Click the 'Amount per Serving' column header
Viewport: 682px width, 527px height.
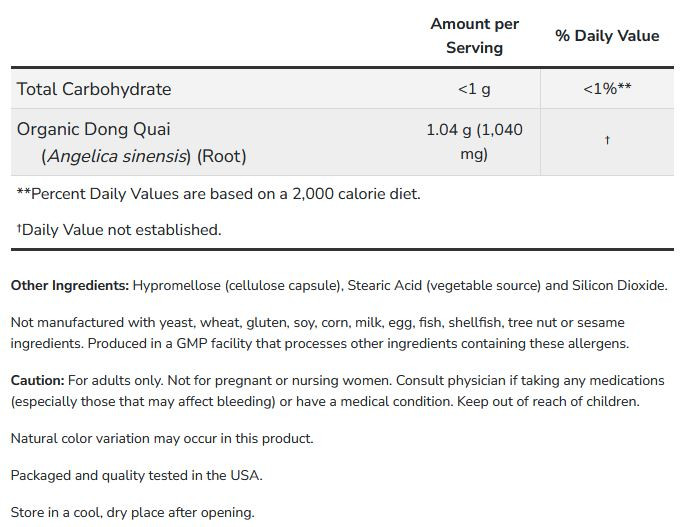tap(474, 36)
